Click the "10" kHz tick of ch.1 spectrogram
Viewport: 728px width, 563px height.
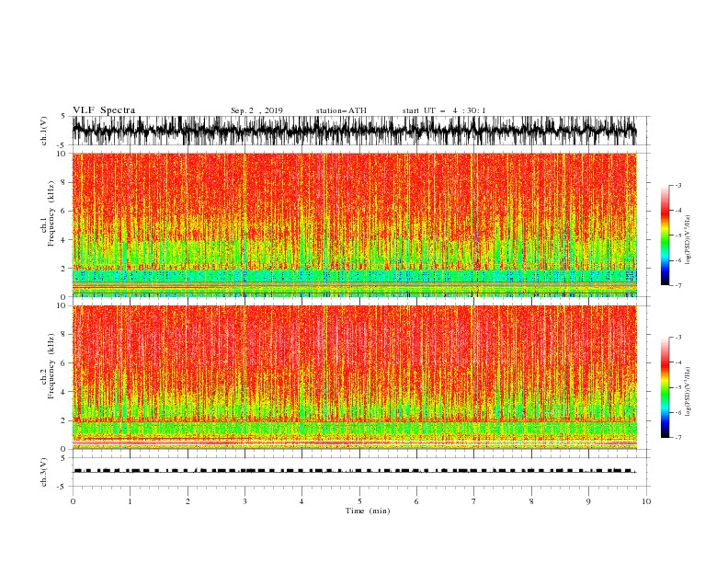(62, 154)
